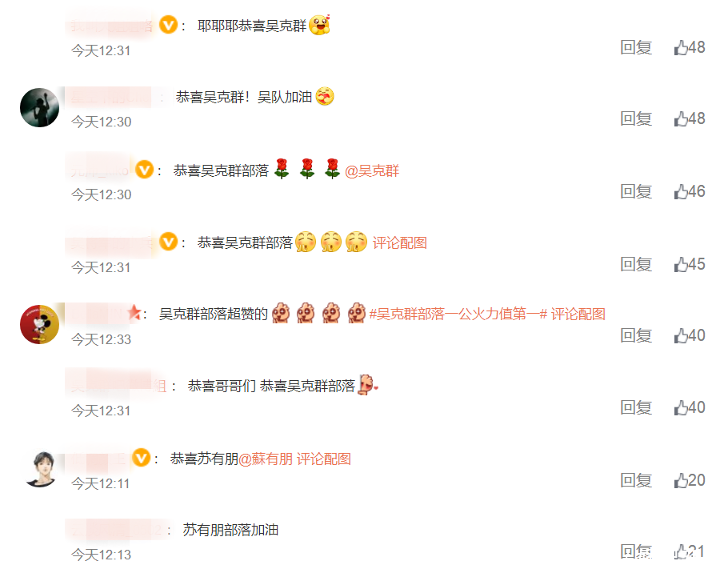The width and height of the screenshot is (728, 573).
Task: View 评论配图 next to the hashtag comment
Action: point(578,314)
